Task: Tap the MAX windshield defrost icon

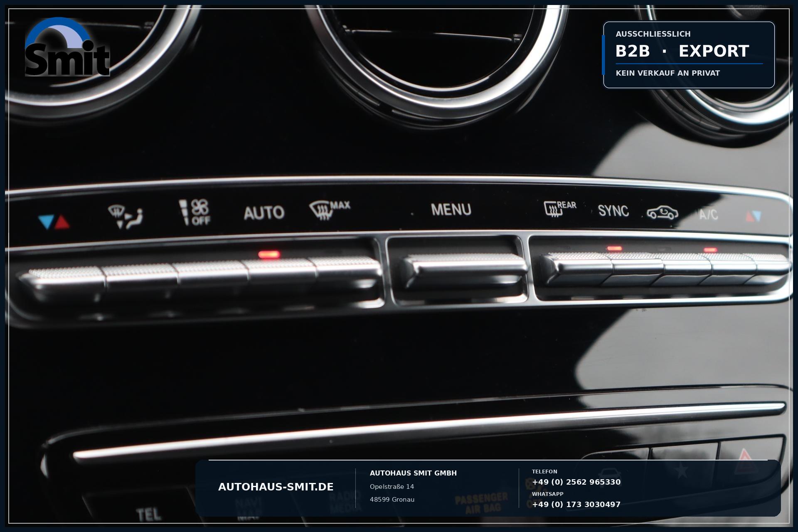Action: click(330, 210)
